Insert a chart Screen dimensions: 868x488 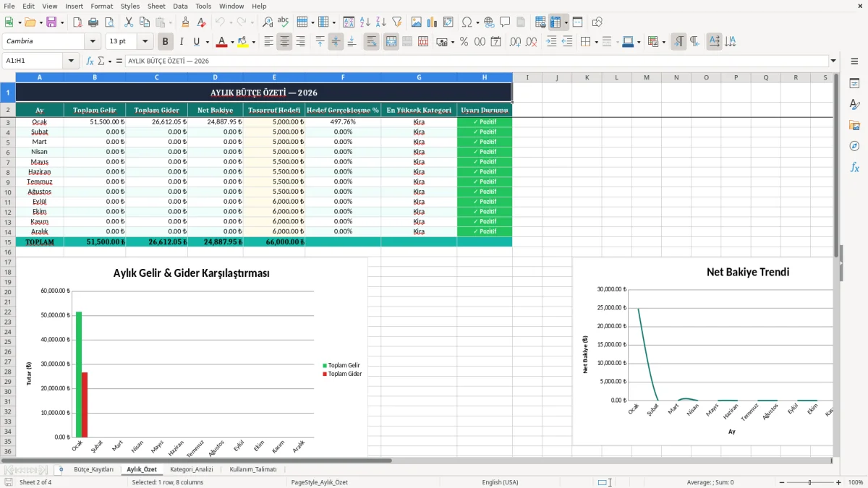pyautogui.click(x=433, y=22)
